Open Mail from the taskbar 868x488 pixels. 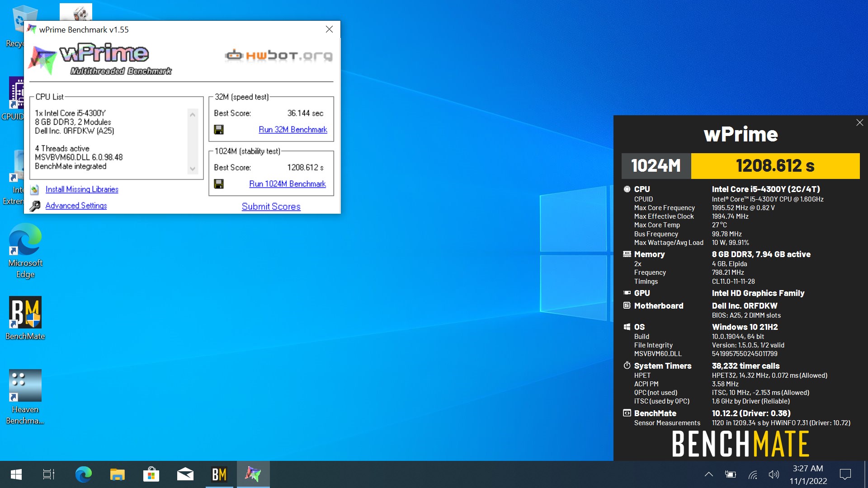click(185, 474)
